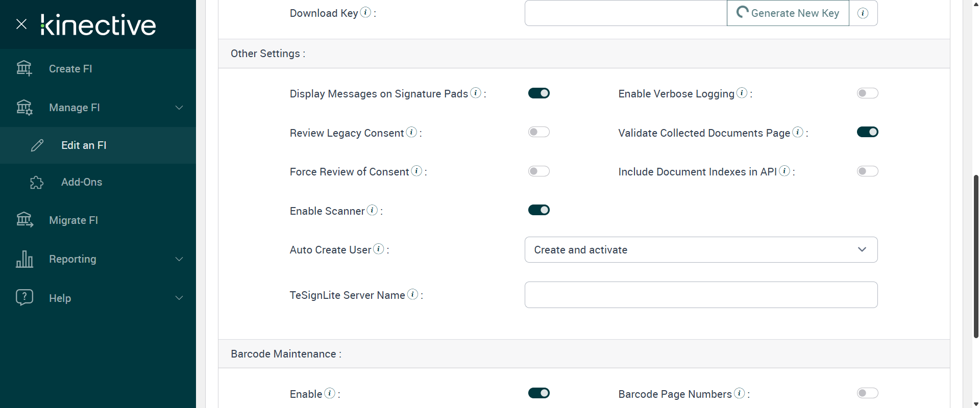The image size is (980, 408).
Task: Expand Reporting menu chevron
Action: (179, 259)
